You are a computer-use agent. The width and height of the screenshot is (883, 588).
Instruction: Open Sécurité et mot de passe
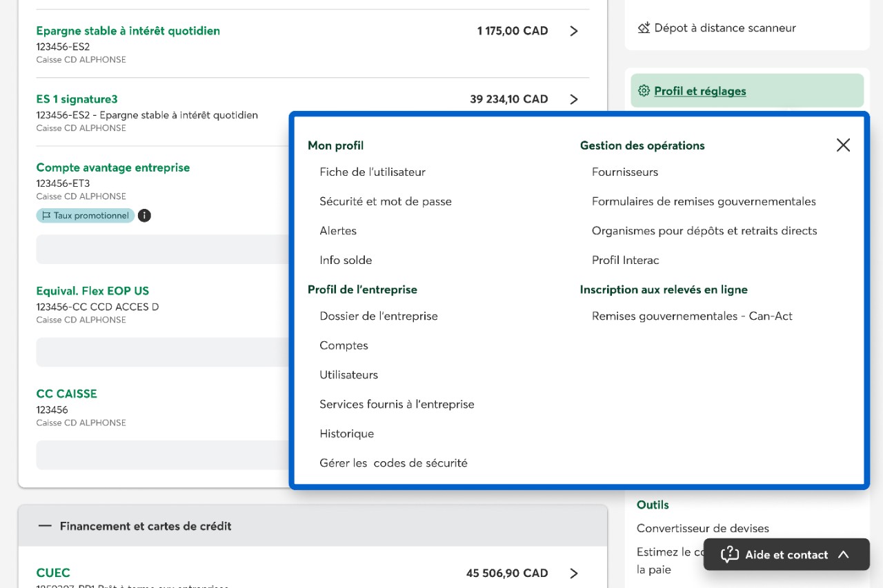point(386,202)
